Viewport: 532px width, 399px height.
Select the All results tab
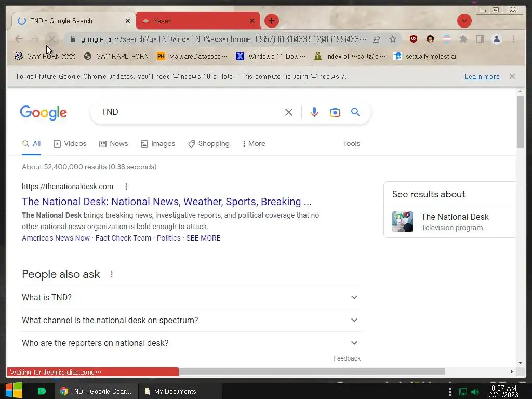pos(31,143)
